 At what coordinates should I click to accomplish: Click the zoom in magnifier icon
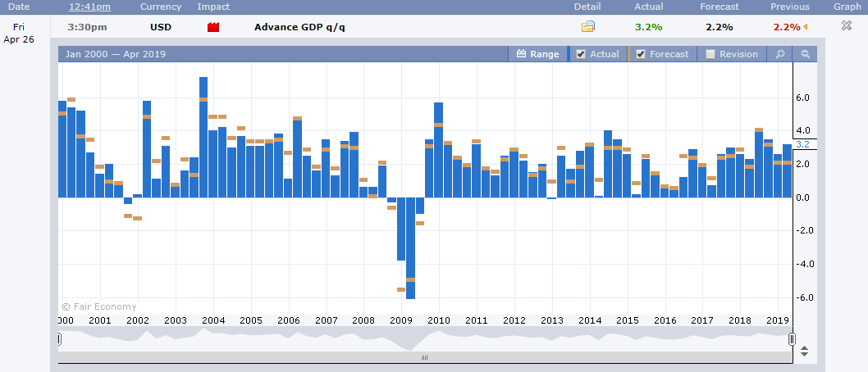(780, 54)
